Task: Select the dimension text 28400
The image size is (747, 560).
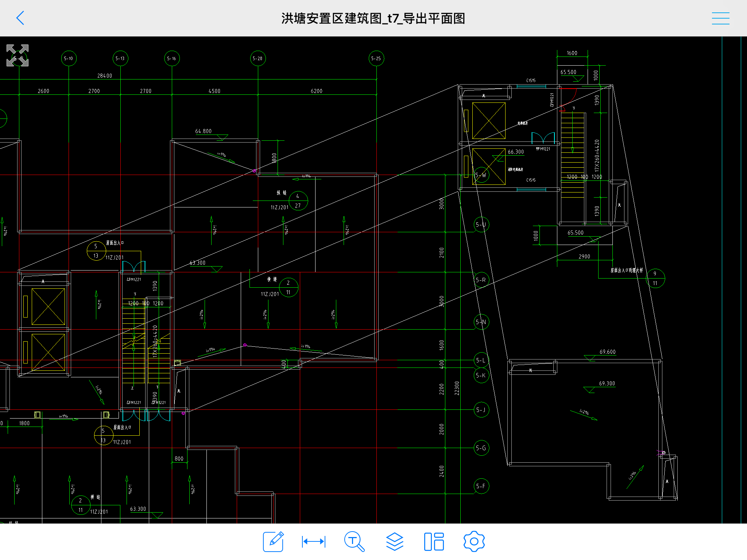Action: click(x=105, y=76)
